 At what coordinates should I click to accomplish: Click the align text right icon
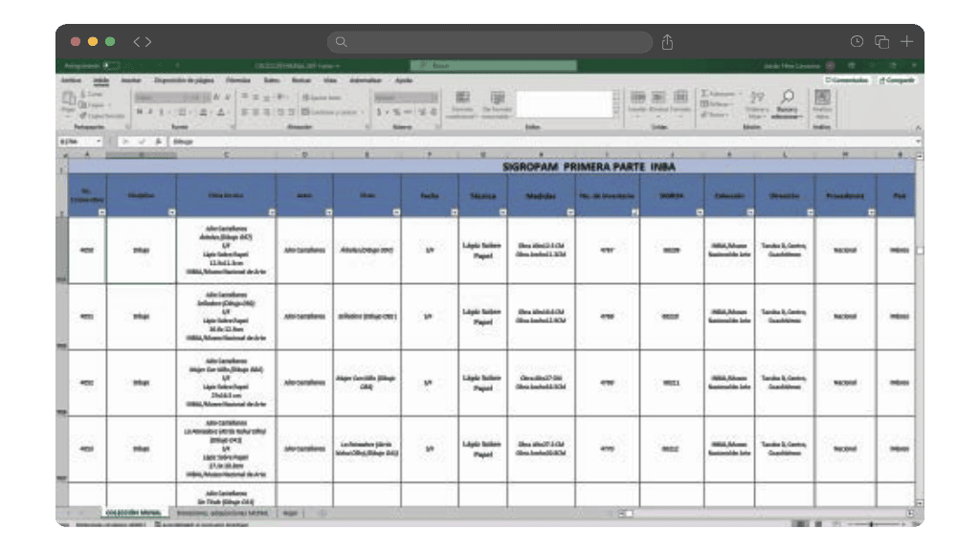tap(268, 113)
